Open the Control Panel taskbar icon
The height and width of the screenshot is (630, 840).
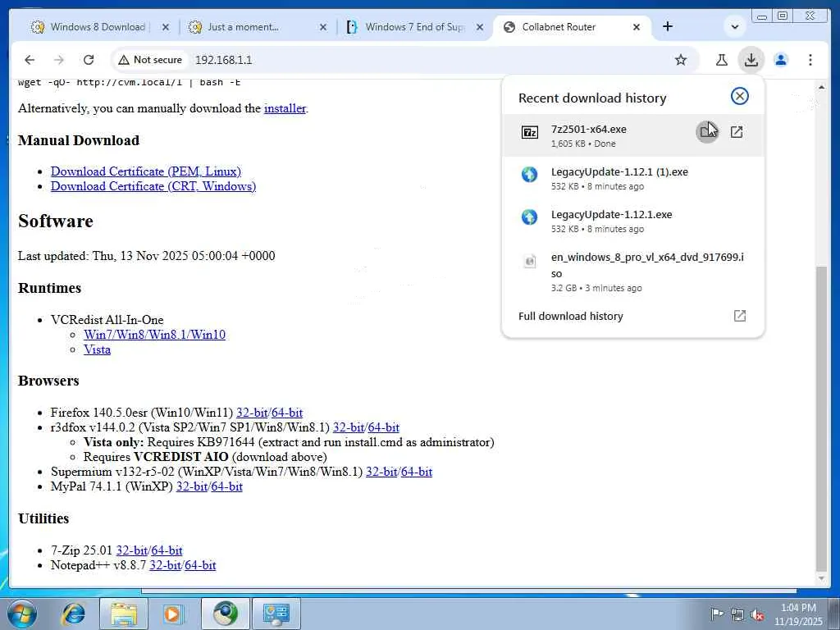[x=276, y=614]
